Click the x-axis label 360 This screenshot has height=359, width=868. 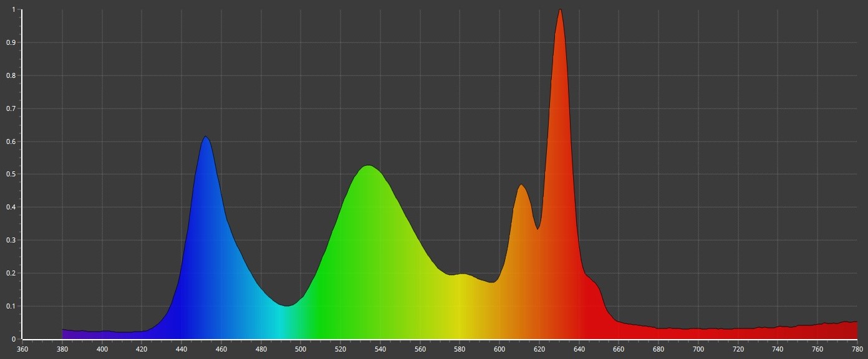pyautogui.click(x=22, y=350)
